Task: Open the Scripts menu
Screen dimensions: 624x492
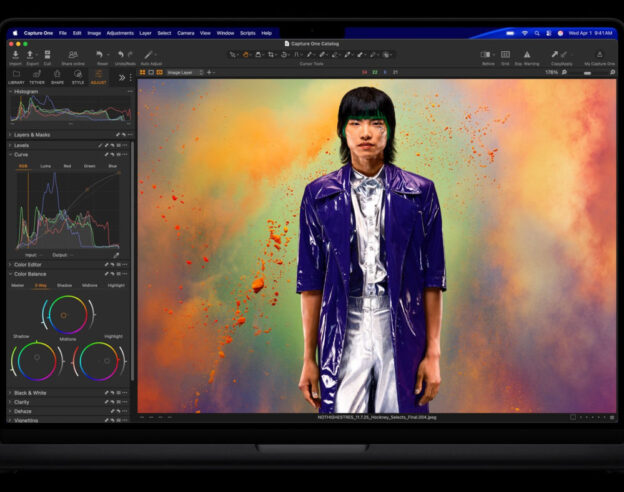Action: pyautogui.click(x=248, y=33)
